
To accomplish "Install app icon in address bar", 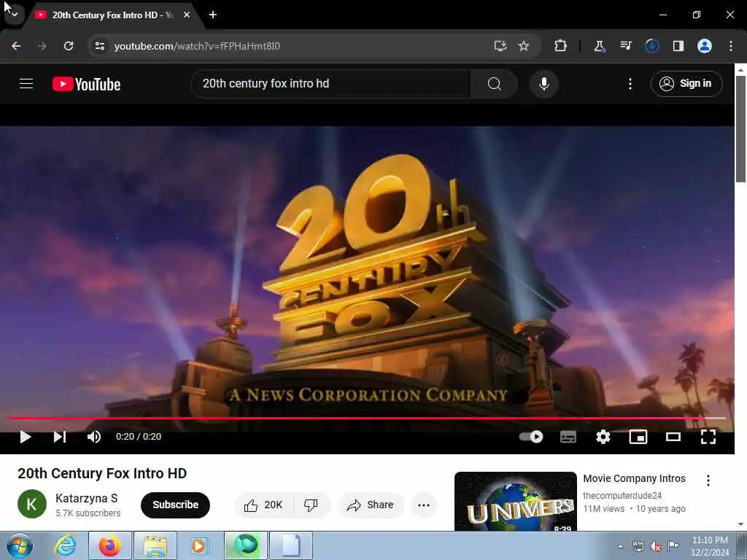I will coord(500,46).
